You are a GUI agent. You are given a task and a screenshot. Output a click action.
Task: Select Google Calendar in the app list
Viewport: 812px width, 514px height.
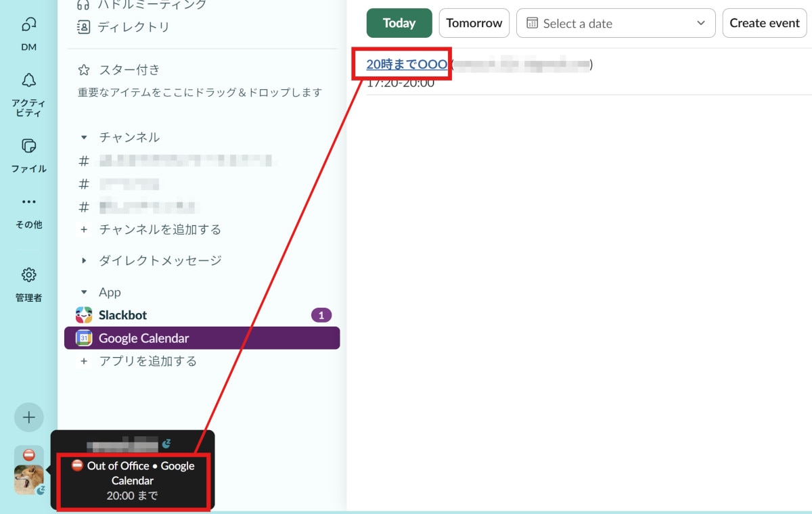coord(143,338)
